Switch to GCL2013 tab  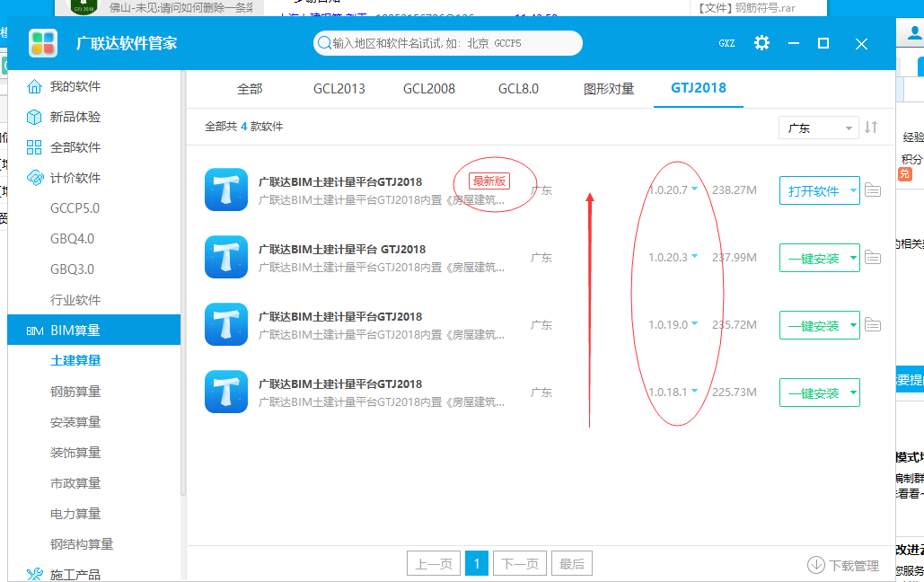click(339, 89)
